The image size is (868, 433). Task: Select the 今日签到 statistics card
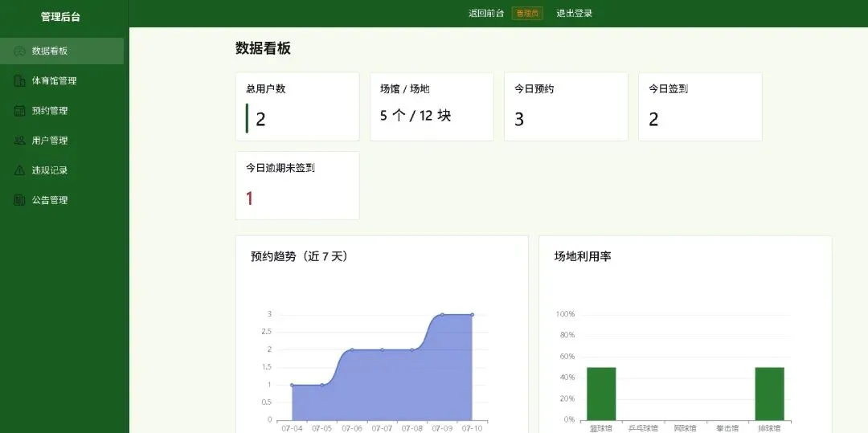click(700, 107)
